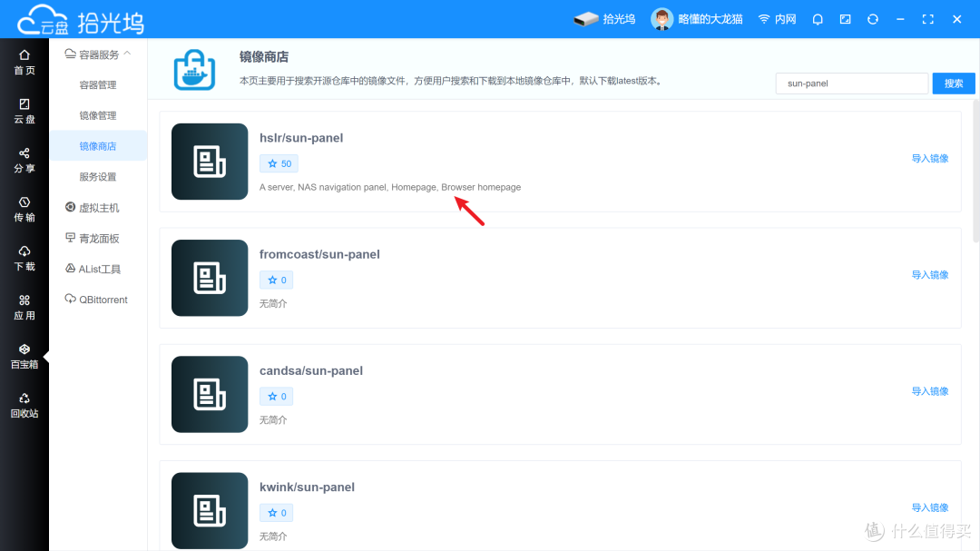Open the 百宝箱 toolbox sidebar icon
The image size is (980, 551).
tap(24, 356)
